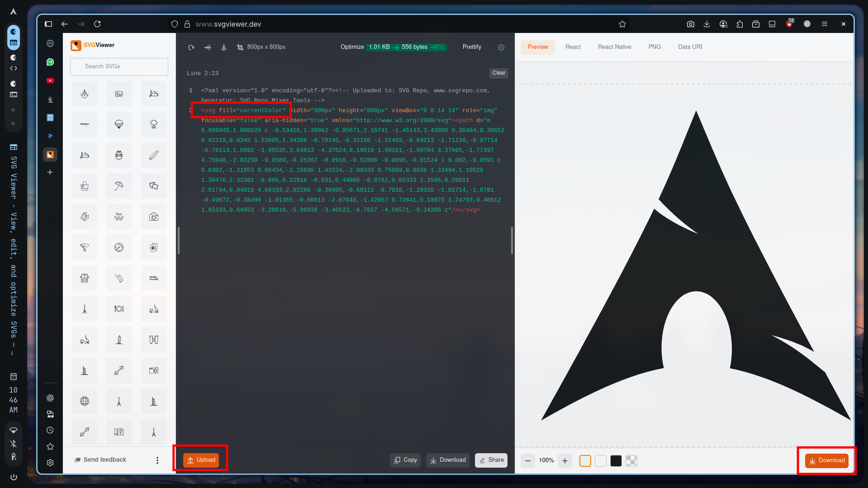Take a browser screenshot with camera icon
868x488 pixels.
point(691,24)
